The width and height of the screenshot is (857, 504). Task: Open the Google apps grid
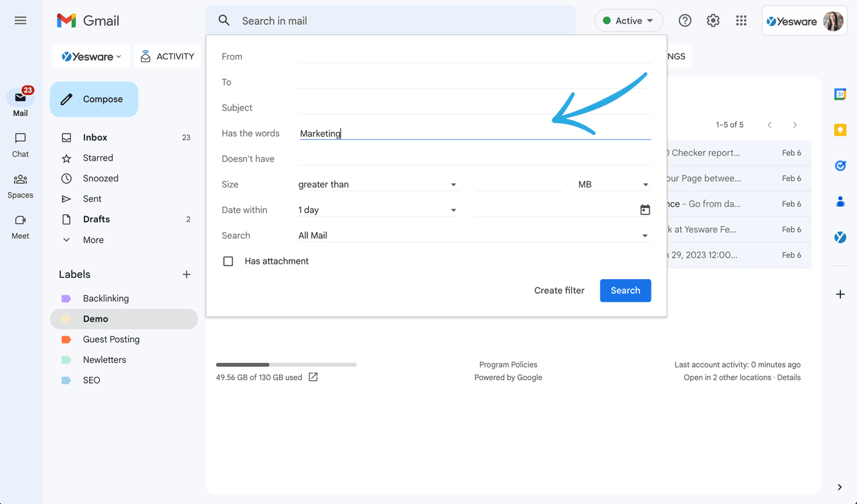(x=741, y=21)
